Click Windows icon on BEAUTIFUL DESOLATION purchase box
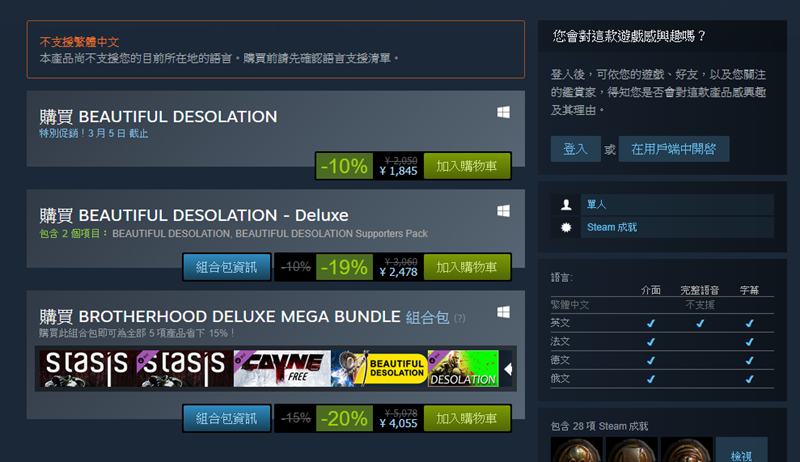 pyautogui.click(x=503, y=112)
